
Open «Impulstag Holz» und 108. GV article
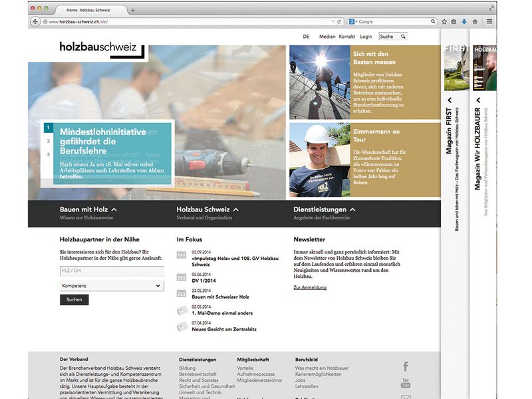tap(235, 261)
